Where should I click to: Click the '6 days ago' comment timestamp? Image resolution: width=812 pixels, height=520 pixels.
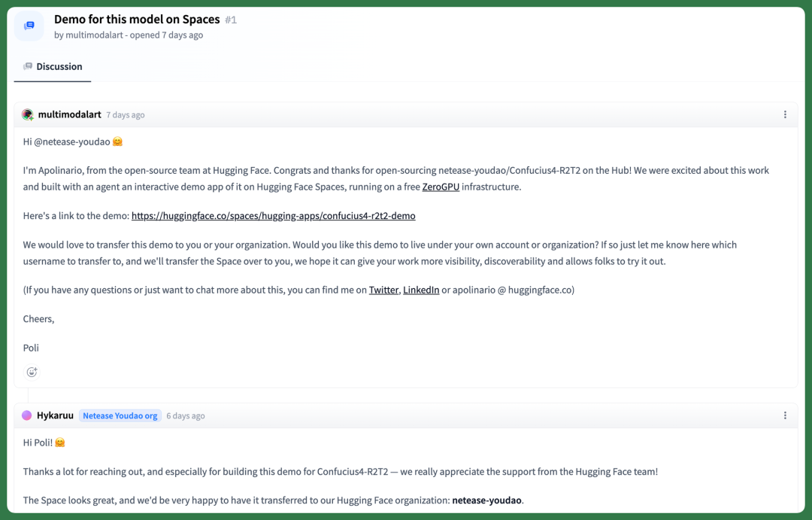click(x=186, y=416)
